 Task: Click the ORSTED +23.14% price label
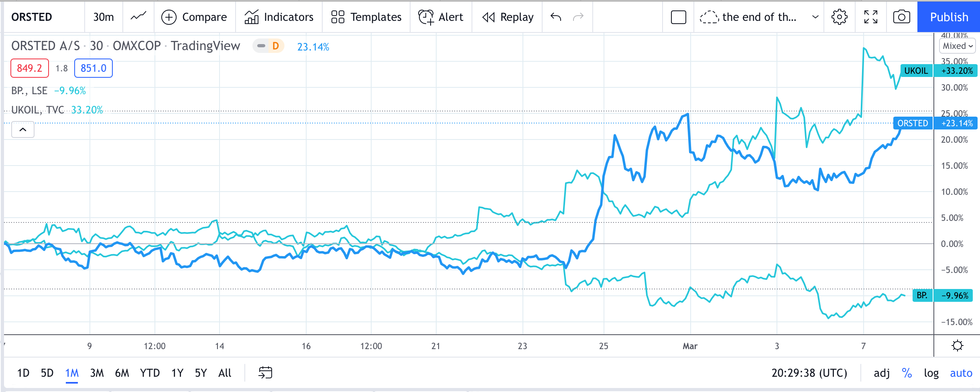(935, 123)
